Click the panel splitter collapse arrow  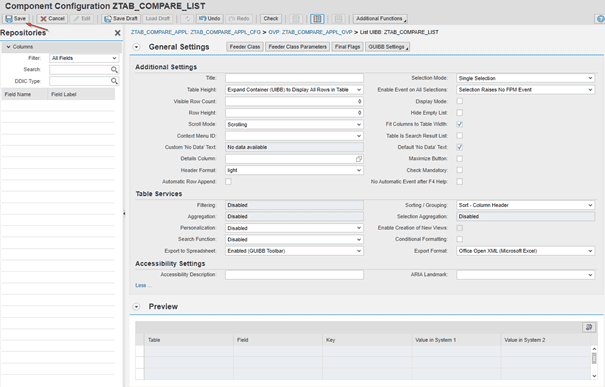coord(124,213)
